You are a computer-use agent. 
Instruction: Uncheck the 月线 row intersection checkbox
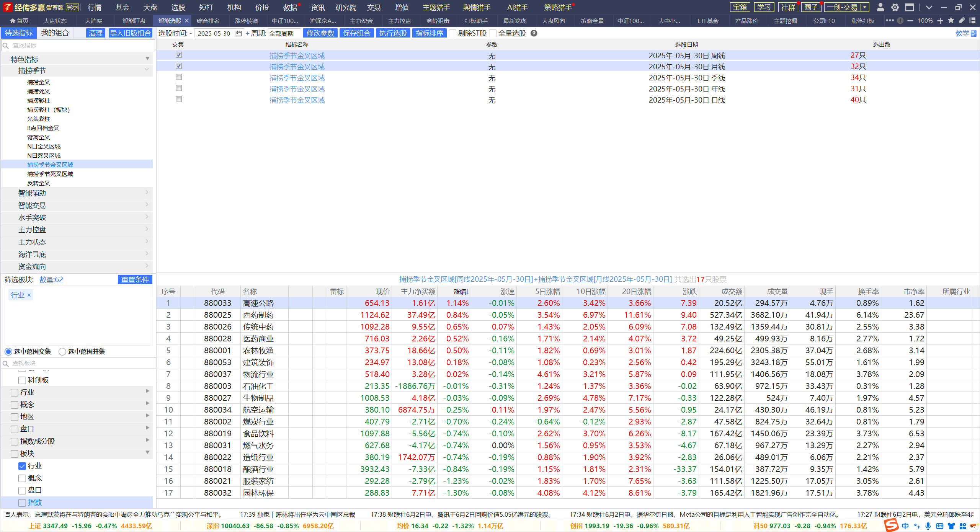pos(179,66)
